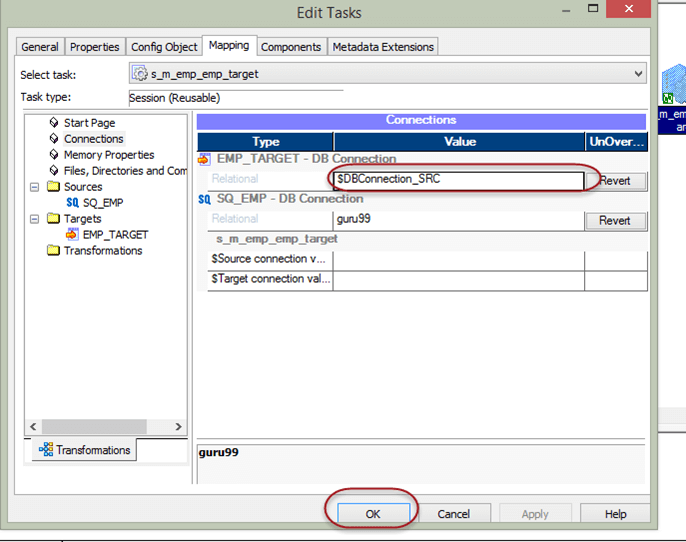Open the Select task dropdown
The width and height of the screenshot is (686, 542).
[x=638, y=74]
